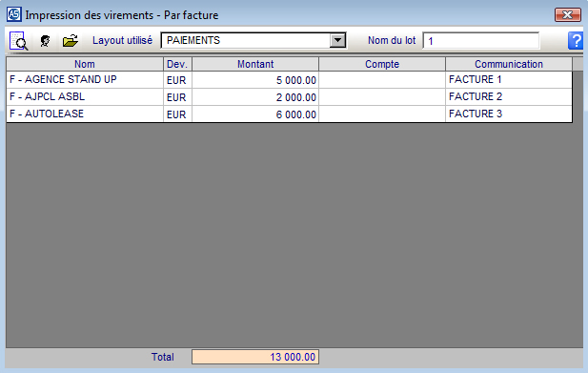Click the Nom du lot input field

coord(481,40)
